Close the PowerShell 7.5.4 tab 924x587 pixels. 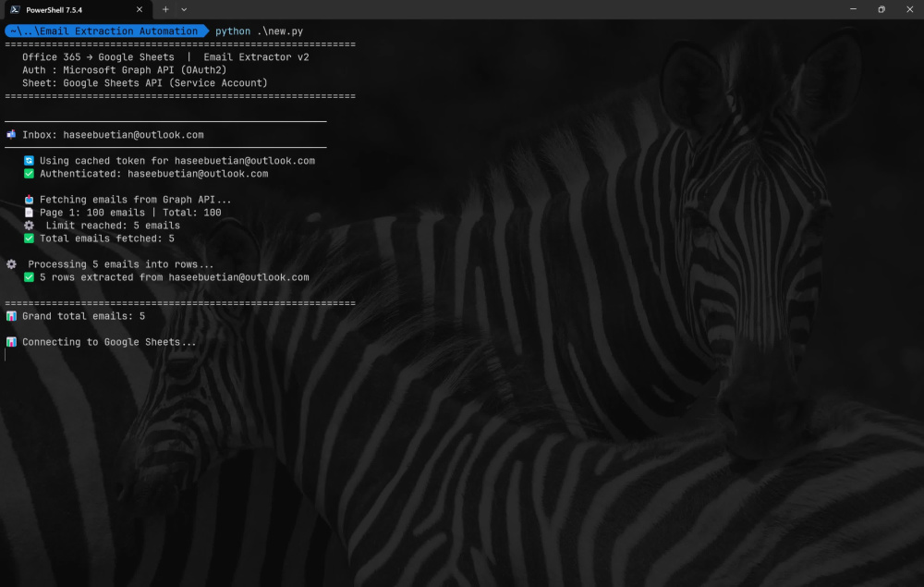tap(140, 9)
